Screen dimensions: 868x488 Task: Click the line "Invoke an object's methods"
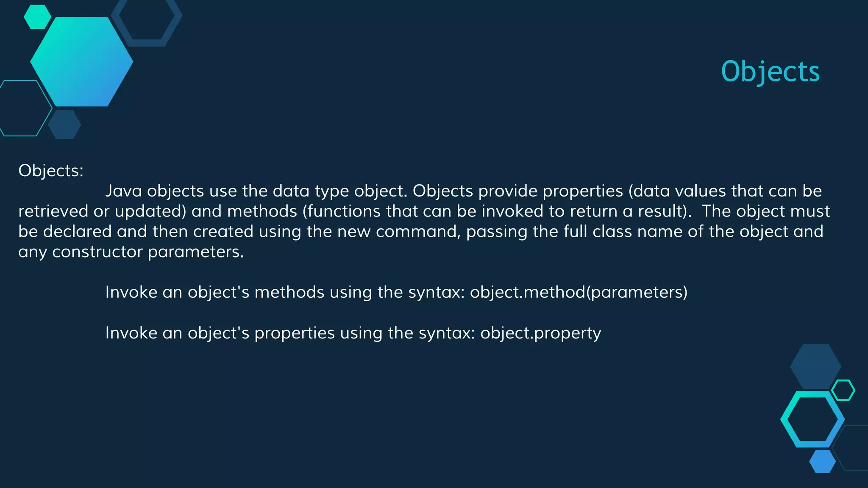396,292
